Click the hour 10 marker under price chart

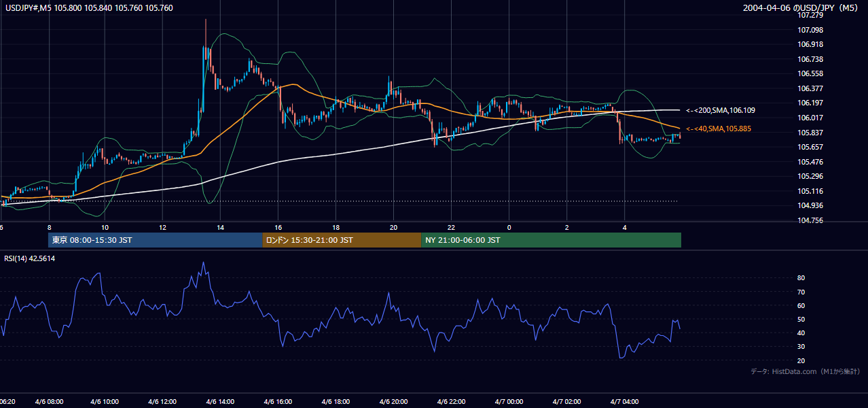tap(105, 227)
